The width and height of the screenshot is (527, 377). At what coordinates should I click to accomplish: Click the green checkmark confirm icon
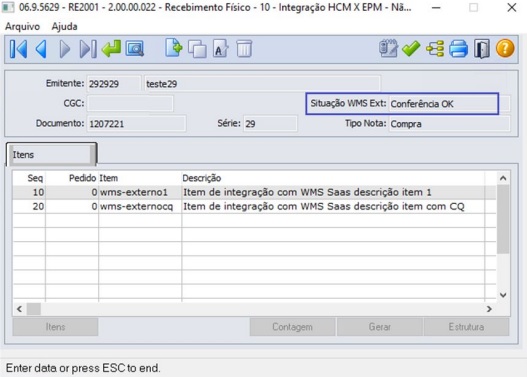411,49
